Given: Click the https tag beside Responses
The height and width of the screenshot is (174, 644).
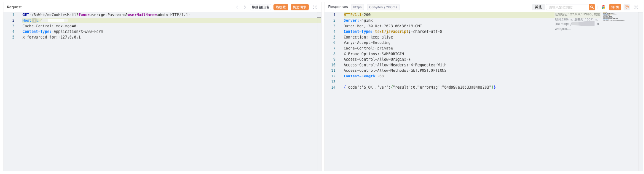Looking at the screenshot, I should pos(357,7).
